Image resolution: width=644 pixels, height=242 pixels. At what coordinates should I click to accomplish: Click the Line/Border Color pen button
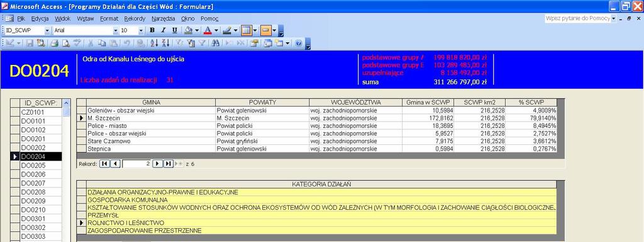(227, 30)
